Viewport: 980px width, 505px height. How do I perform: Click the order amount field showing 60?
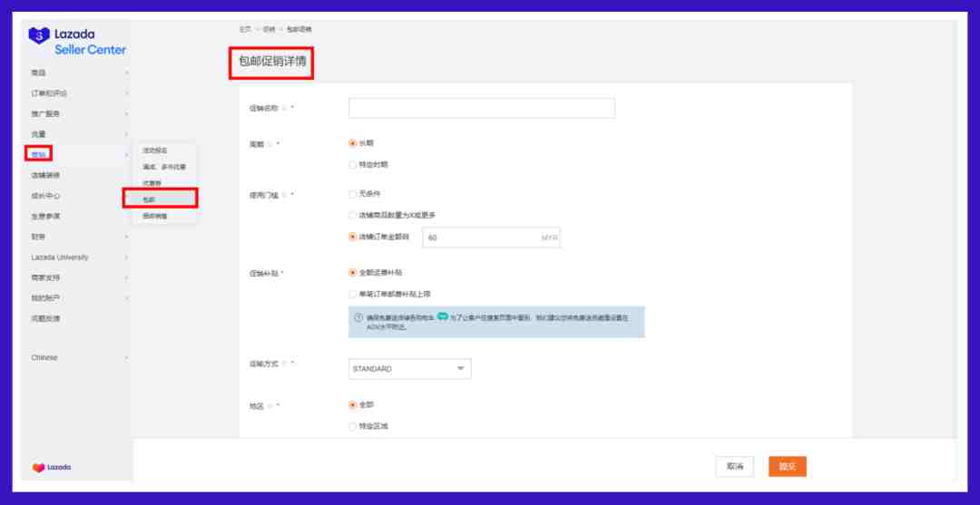pyautogui.click(x=491, y=238)
